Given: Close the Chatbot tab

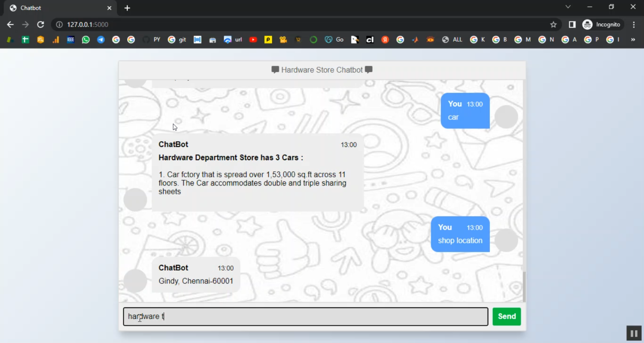Looking at the screenshot, I should [109, 8].
